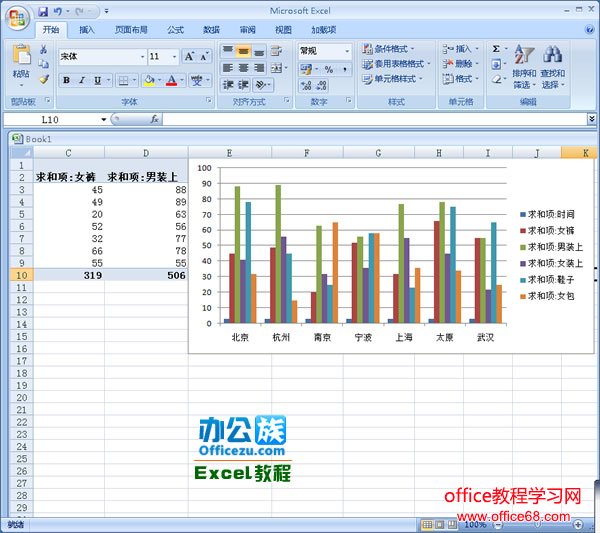Open Excel help question mark
600x533 pixels.
[x=590, y=30]
